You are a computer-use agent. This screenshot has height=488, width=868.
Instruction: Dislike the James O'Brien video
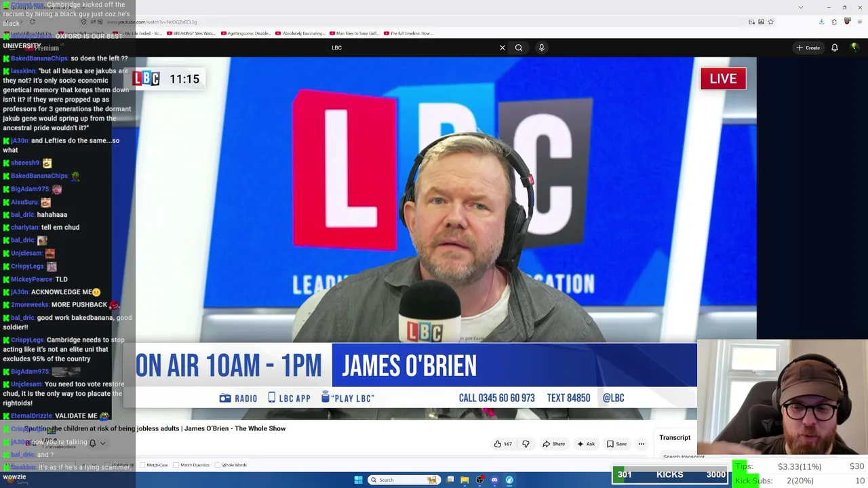(x=526, y=444)
